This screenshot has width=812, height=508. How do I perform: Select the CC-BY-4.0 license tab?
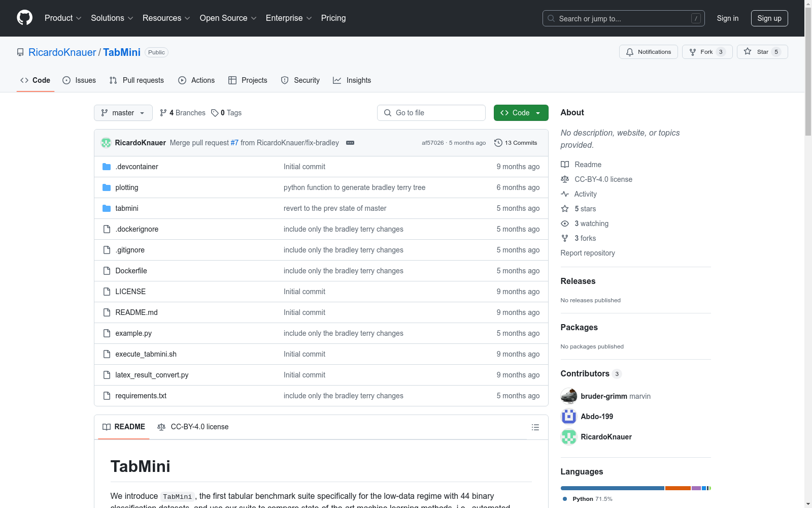[x=193, y=427]
